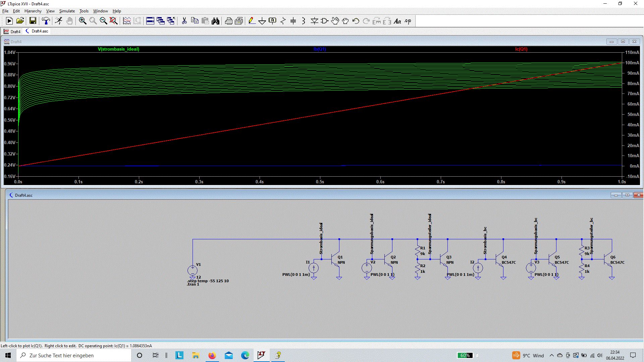Open the Hierarchy menu
644x362 pixels.
(33, 11)
